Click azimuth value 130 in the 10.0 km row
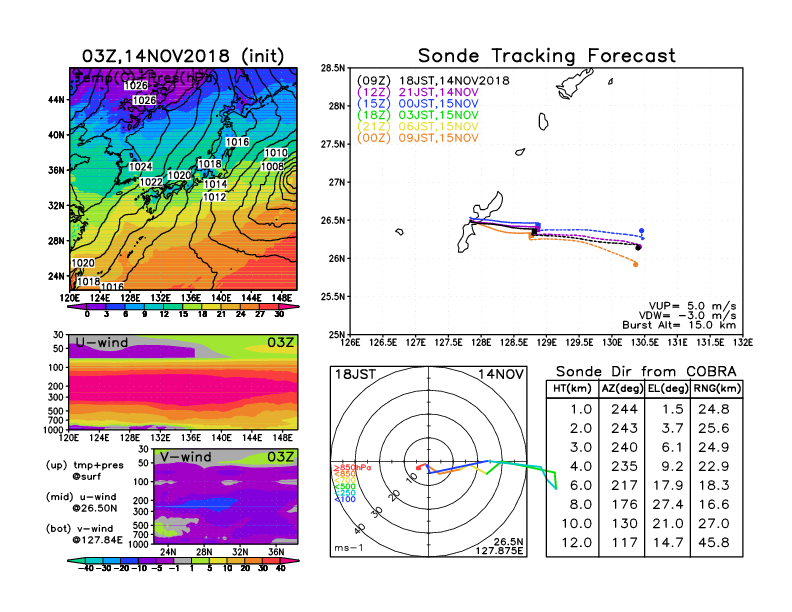 point(624,524)
